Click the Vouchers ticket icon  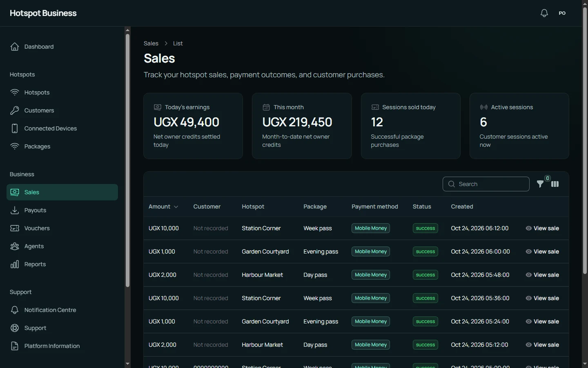point(15,228)
